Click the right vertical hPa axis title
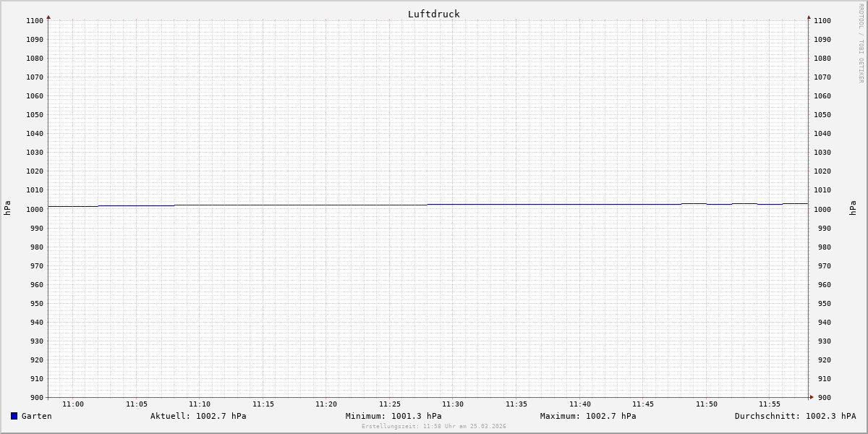Screen dimensions: 868x434 [853, 208]
